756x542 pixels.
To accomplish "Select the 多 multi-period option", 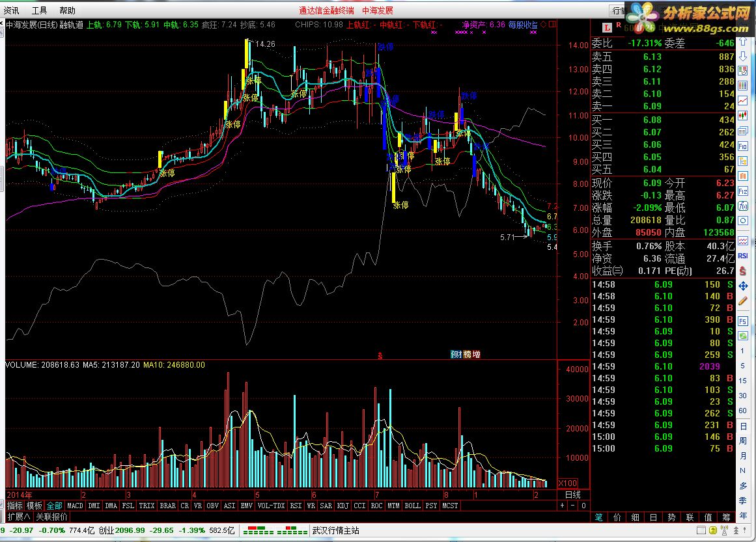I will pyautogui.click(x=743, y=485).
